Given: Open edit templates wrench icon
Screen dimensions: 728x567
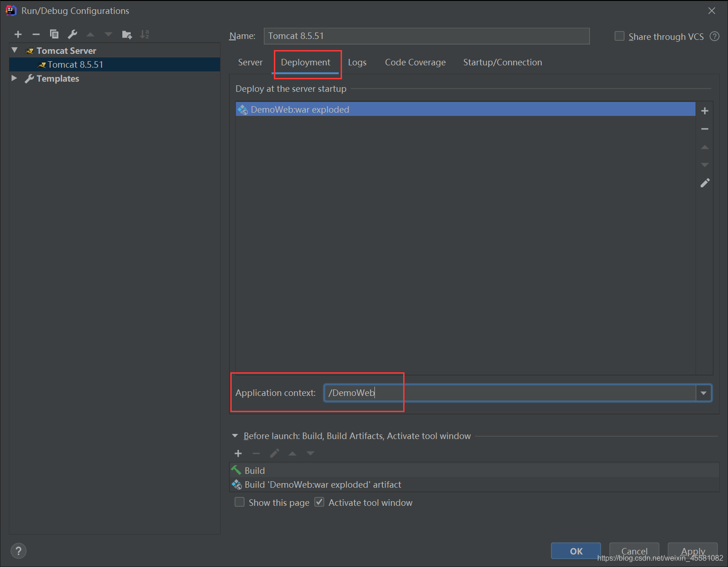Looking at the screenshot, I should (x=72, y=34).
